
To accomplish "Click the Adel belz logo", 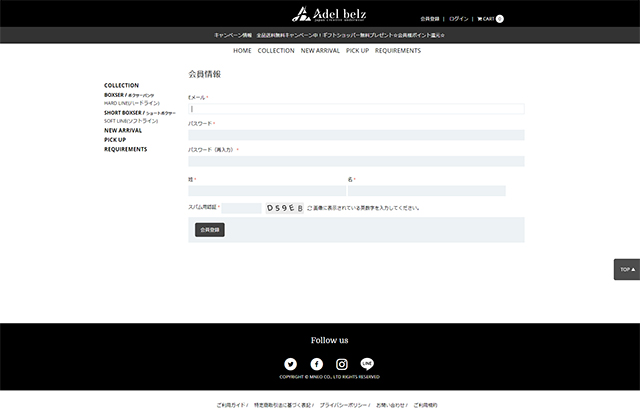I will coord(329,14).
